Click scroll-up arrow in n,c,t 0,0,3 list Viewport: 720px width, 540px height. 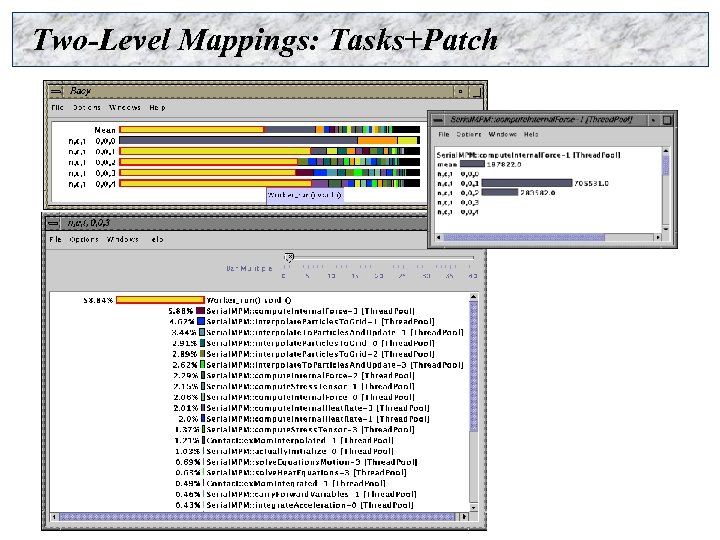click(473, 298)
